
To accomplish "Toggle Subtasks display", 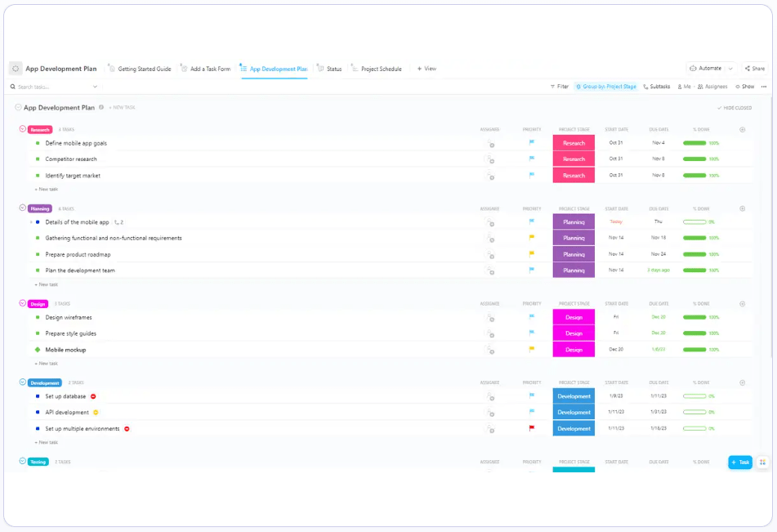I will click(657, 87).
